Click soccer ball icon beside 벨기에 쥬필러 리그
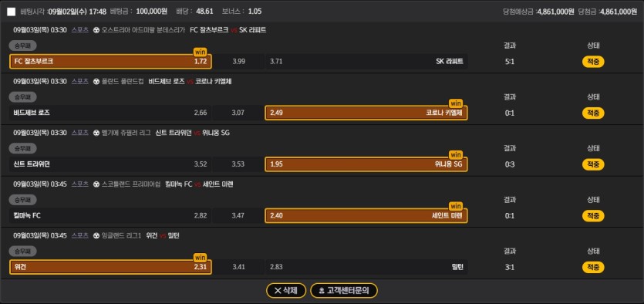644x304 pixels. click(x=96, y=133)
